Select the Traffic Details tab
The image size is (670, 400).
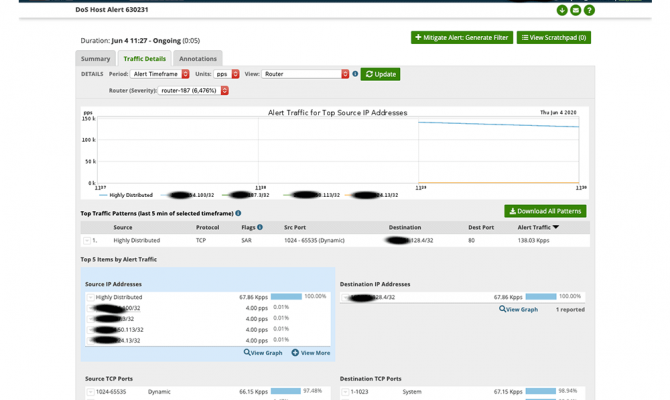click(144, 59)
